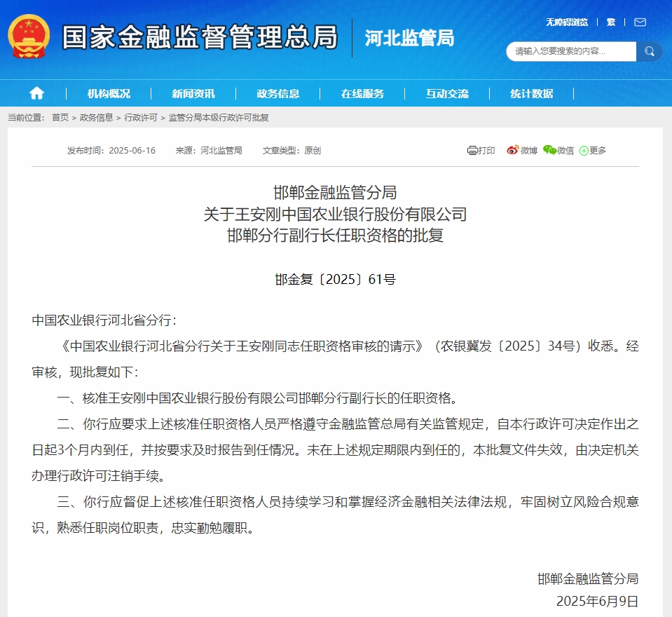Image resolution: width=672 pixels, height=617 pixels.
Task: Click the green plus 更多 share icon
Action: [584, 151]
